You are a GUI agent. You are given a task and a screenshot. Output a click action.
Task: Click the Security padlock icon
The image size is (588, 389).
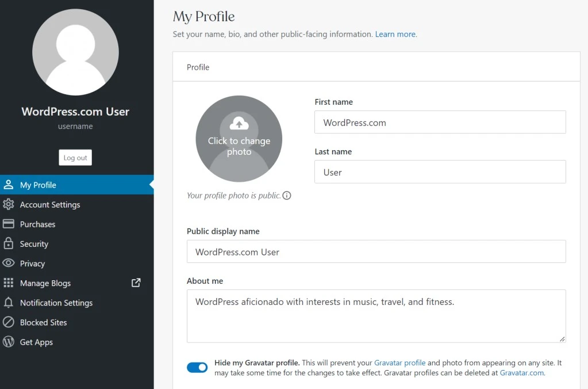(8, 243)
